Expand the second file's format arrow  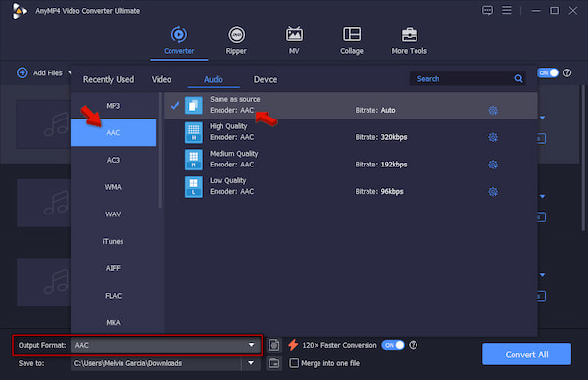542,197
